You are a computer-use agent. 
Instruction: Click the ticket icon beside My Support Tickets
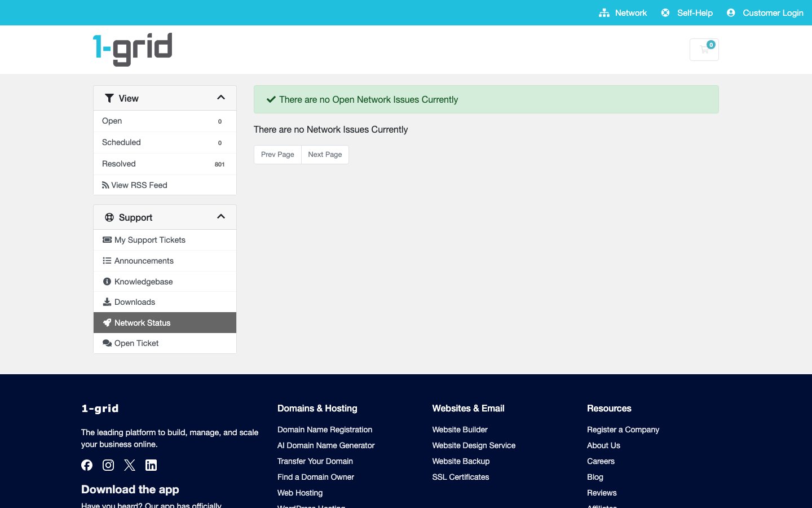[x=107, y=240]
